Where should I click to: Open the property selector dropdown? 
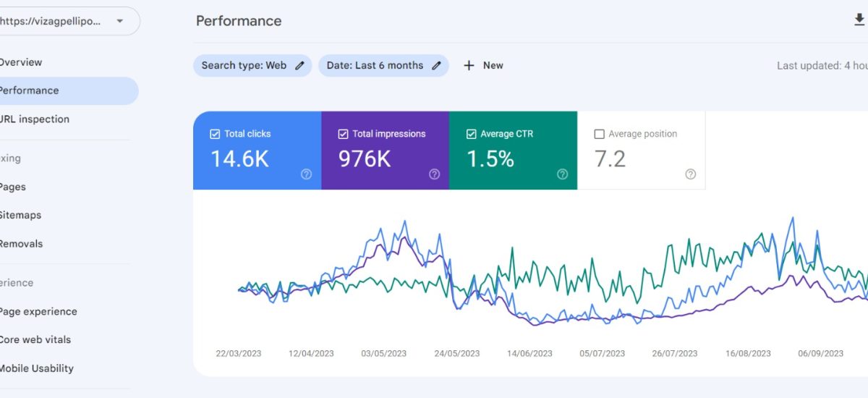point(119,21)
